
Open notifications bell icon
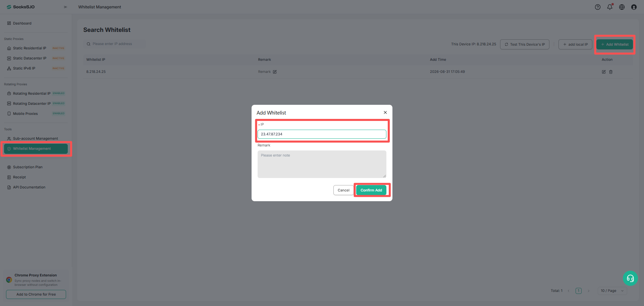pos(610,7)
